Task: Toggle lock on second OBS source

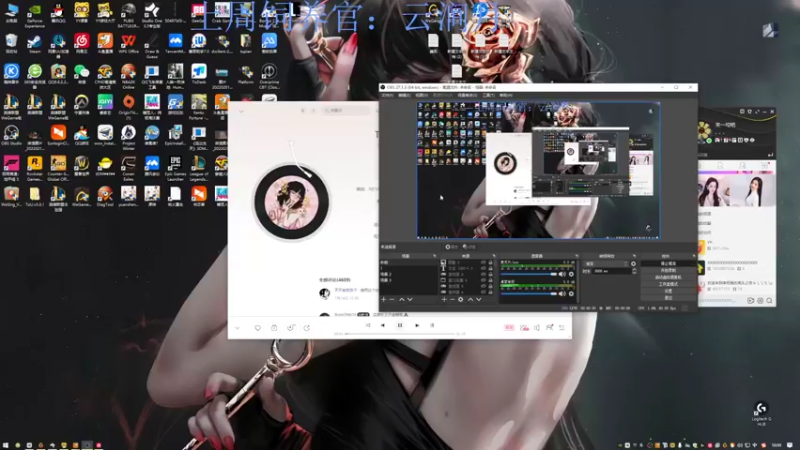Action: pos(490,268)
